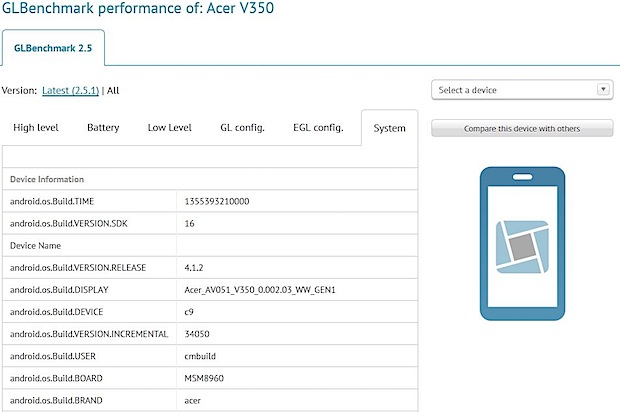The image size is (620, 412).
Task: Click the arrow on Select a device box
Action: coord(603,90)
